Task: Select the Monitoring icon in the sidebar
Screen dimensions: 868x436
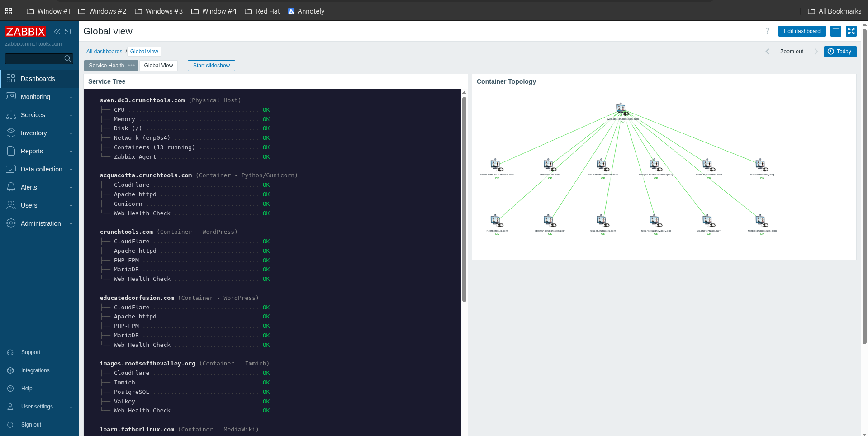Action: tap(11, 97)
